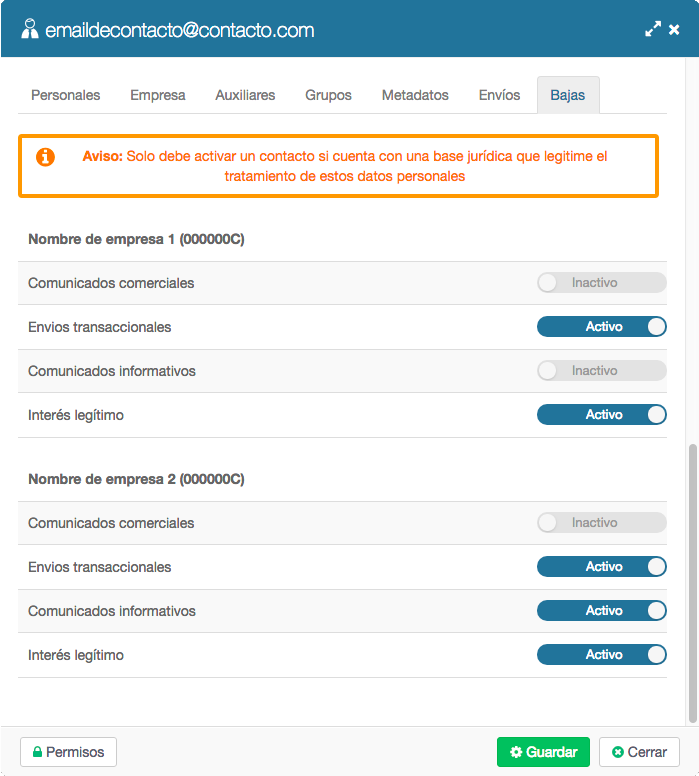This screenshot has width=699, height=776.
Task: Click the orange info icon in warning
Action: click(x=45, y=157)
